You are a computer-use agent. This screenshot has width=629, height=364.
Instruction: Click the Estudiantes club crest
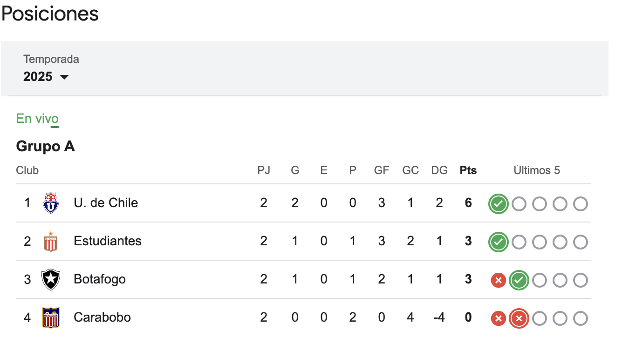click(x=51, y=241)
